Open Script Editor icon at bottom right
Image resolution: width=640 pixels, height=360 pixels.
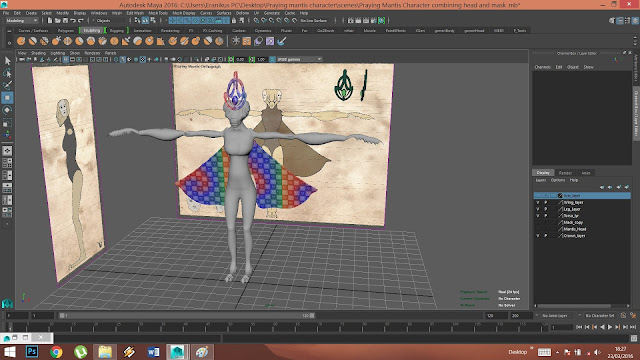(633, 338)
